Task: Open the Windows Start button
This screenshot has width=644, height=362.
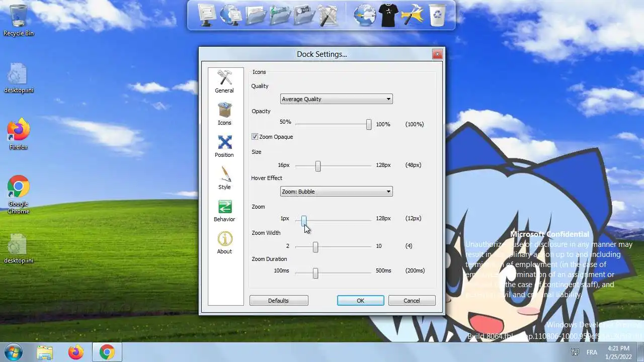Action: [13, 352]
